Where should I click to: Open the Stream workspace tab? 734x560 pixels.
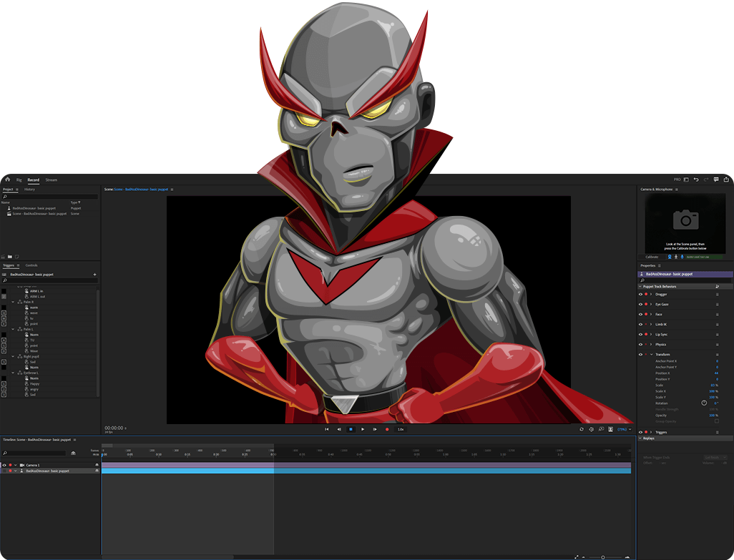[51, 180]
